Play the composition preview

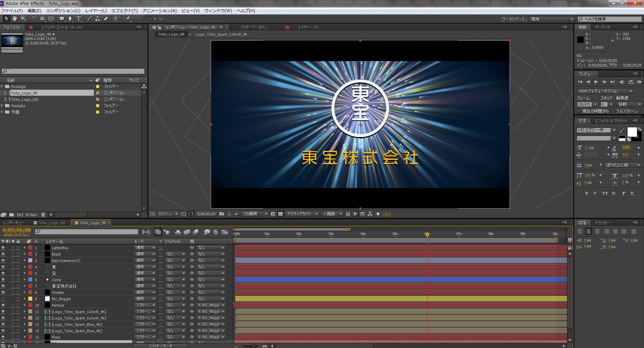click(x=596, y=82)
